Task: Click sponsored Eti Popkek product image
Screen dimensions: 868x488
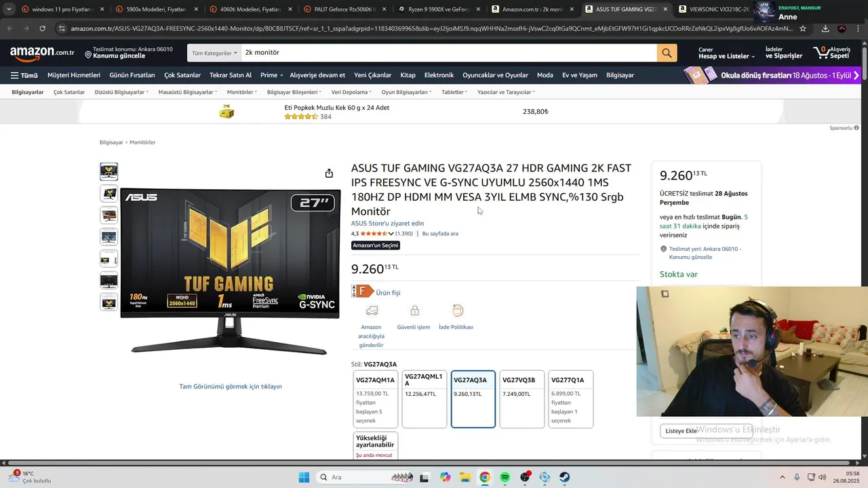Action: (226, 112)
